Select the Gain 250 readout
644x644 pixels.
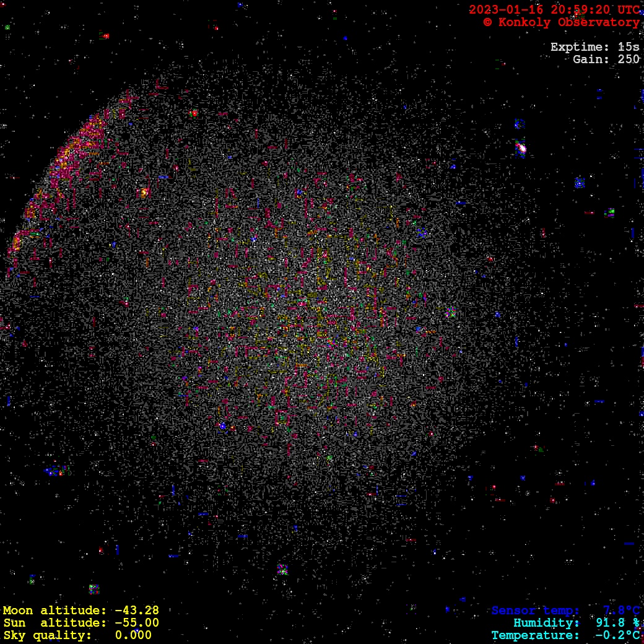pyautogui.click(x=606, y=59)
